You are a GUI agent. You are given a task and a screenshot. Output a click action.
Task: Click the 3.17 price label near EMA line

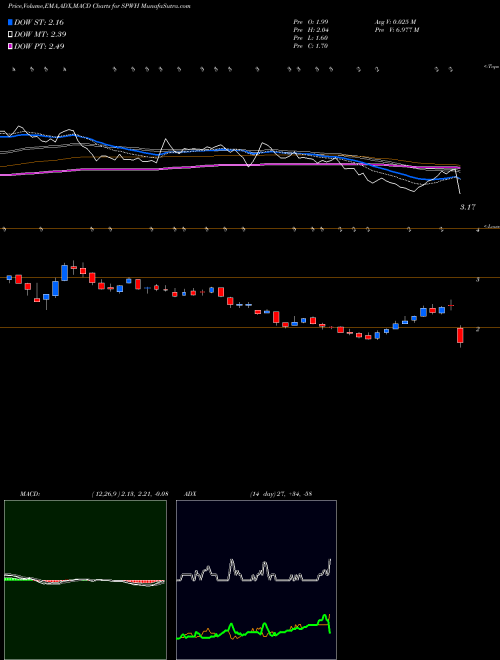pos(468,207)
